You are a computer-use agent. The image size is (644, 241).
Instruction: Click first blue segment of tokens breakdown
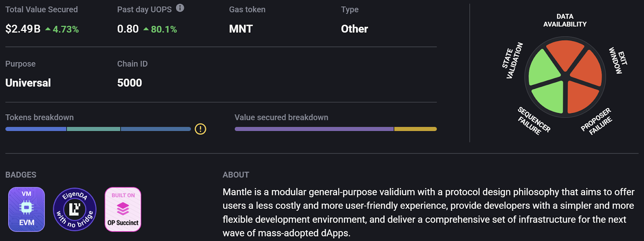[x=36, y=129]
